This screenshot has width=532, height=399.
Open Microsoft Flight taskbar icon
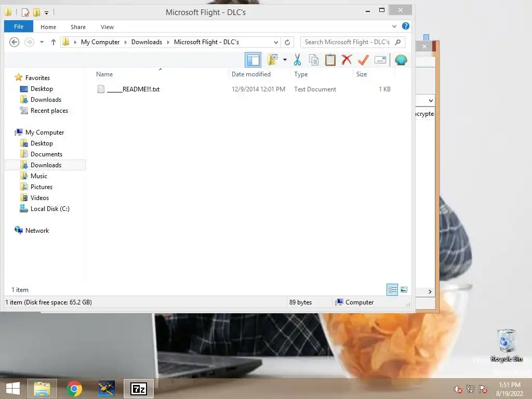pos(106,389)
